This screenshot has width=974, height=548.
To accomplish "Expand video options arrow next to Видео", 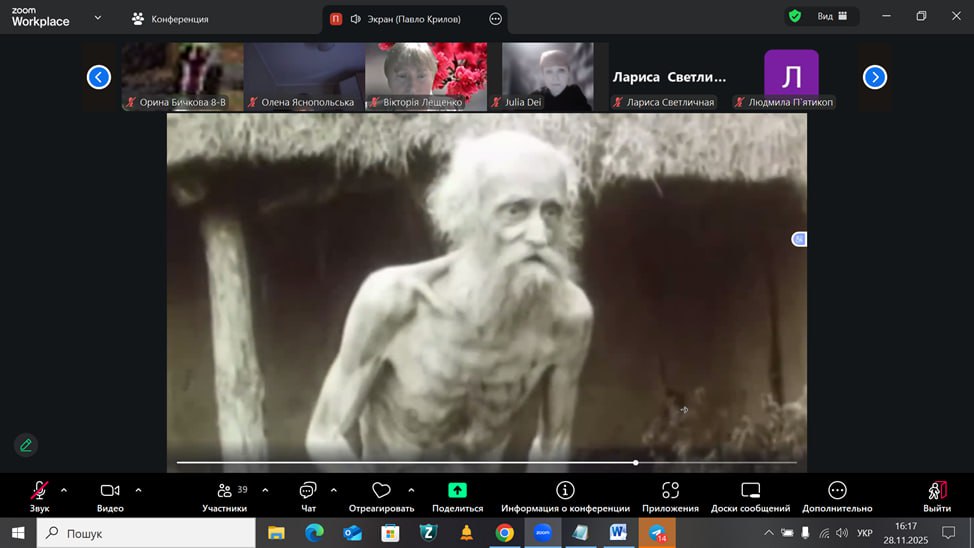I will tap(138, 490).
